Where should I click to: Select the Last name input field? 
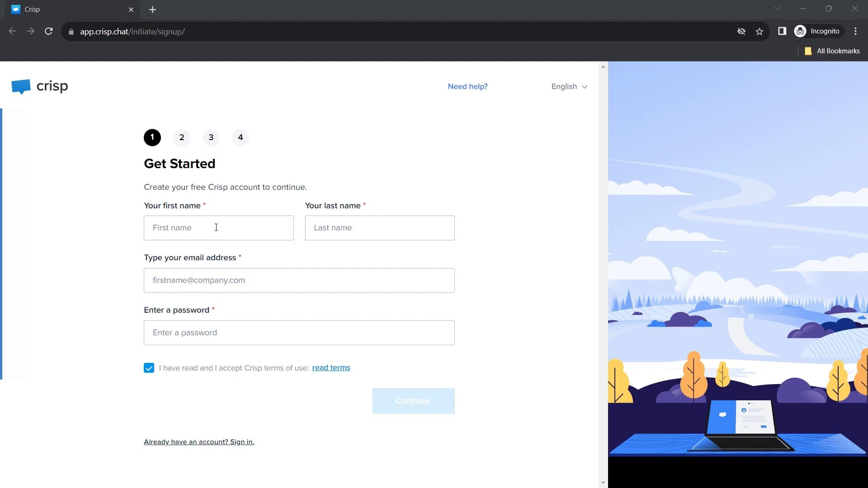tap(380, 228)
